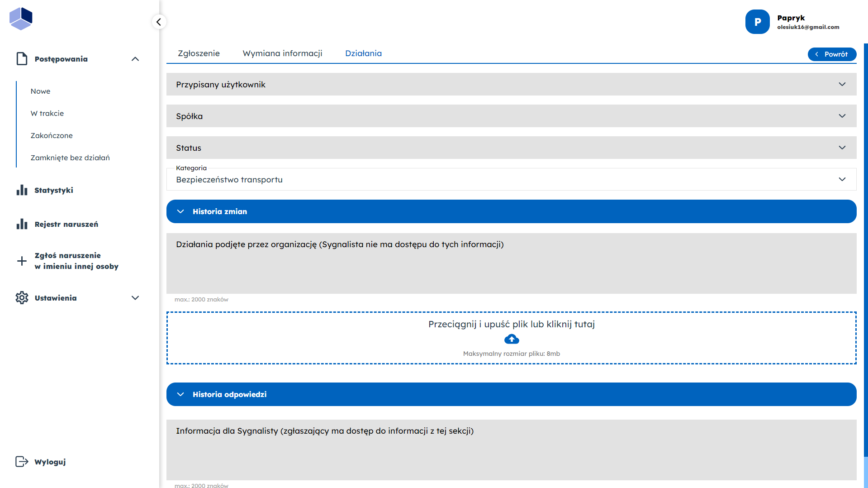The width and height of the screenshot is (868, 488).
Task: Type in the Działania podjęte przez organizację field
Action: (511, 267)
